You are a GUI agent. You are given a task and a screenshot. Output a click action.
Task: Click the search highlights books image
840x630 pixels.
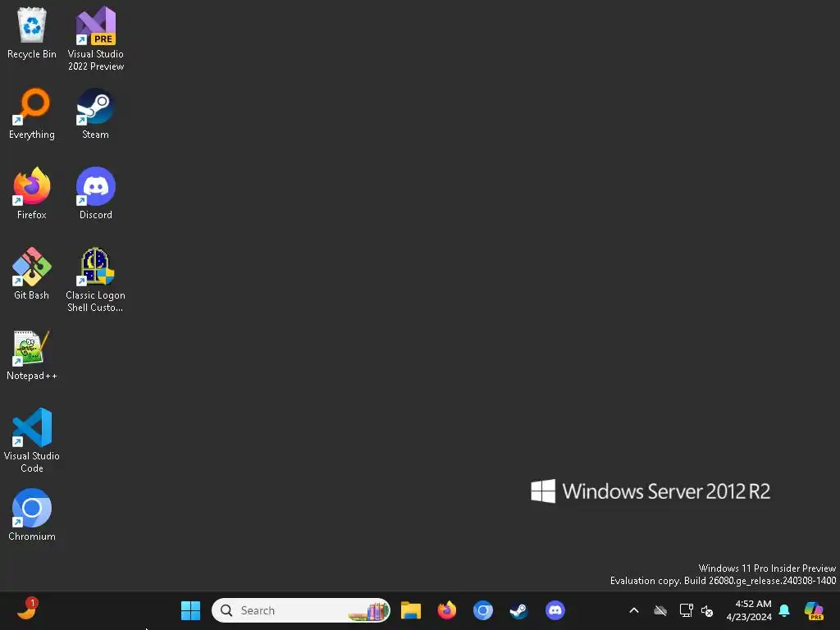[368, 611]
